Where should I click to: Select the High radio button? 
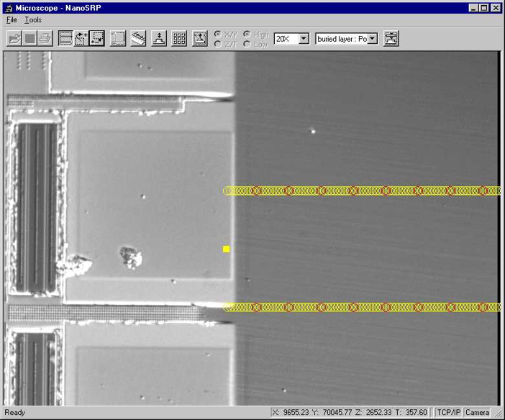pyautogui.click(x=247, y=34)
